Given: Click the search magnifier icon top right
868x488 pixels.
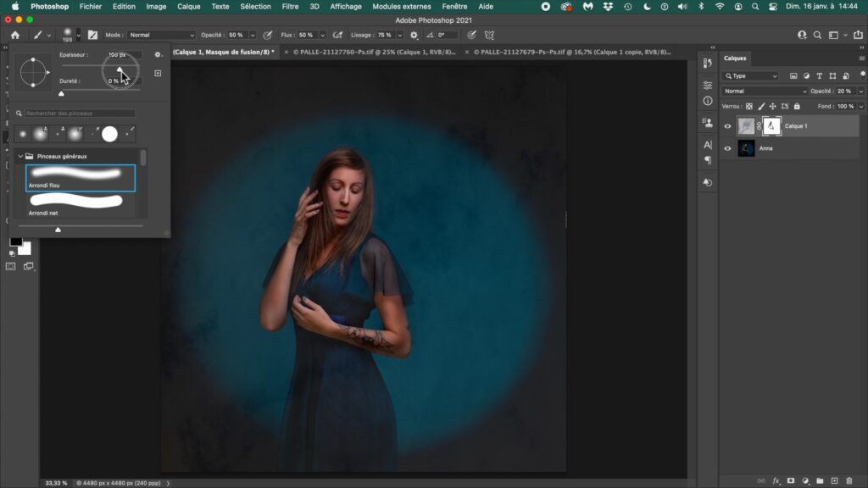Looking at the screenshot, I should [817, 36].
